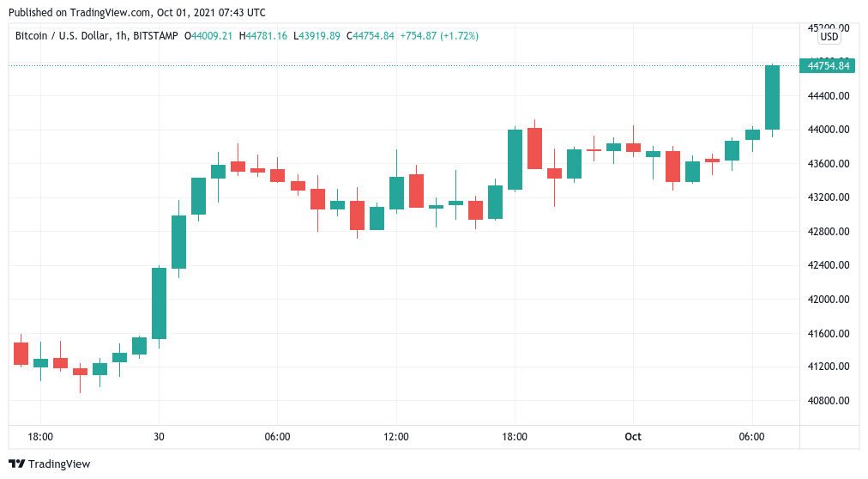The width and height of the screenshot is (868, 479).
Task: Click the 12:00 time axis label
Action: pyautogui.click(x=396, y=437)
